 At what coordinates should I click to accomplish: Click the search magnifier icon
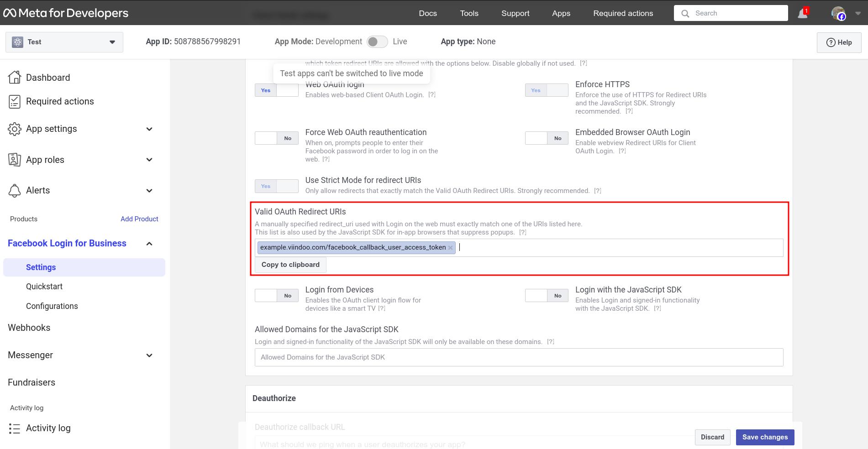tap(685, 14)
